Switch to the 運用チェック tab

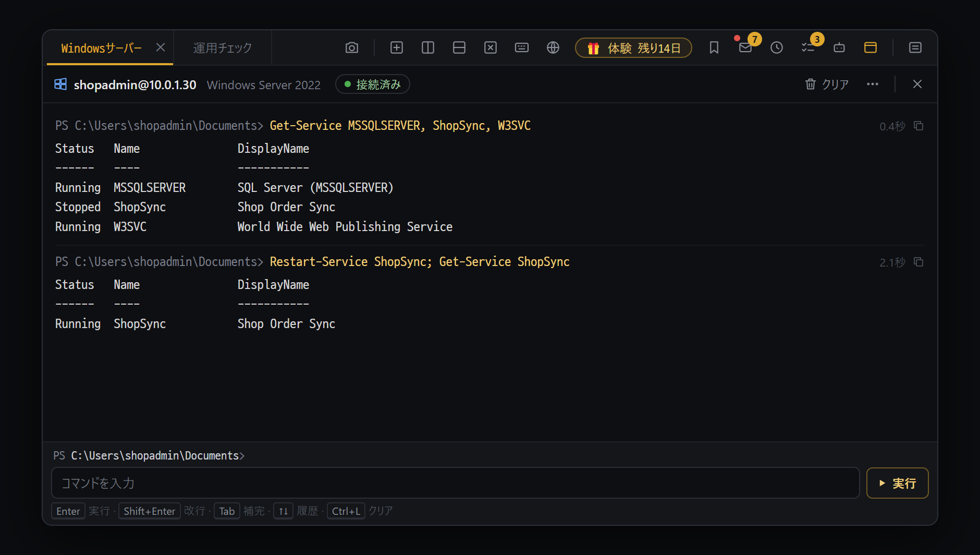pos(223,49)
